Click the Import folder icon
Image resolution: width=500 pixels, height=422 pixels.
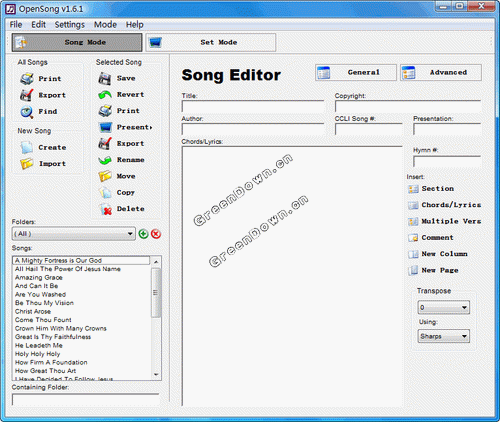click(27, 164)
